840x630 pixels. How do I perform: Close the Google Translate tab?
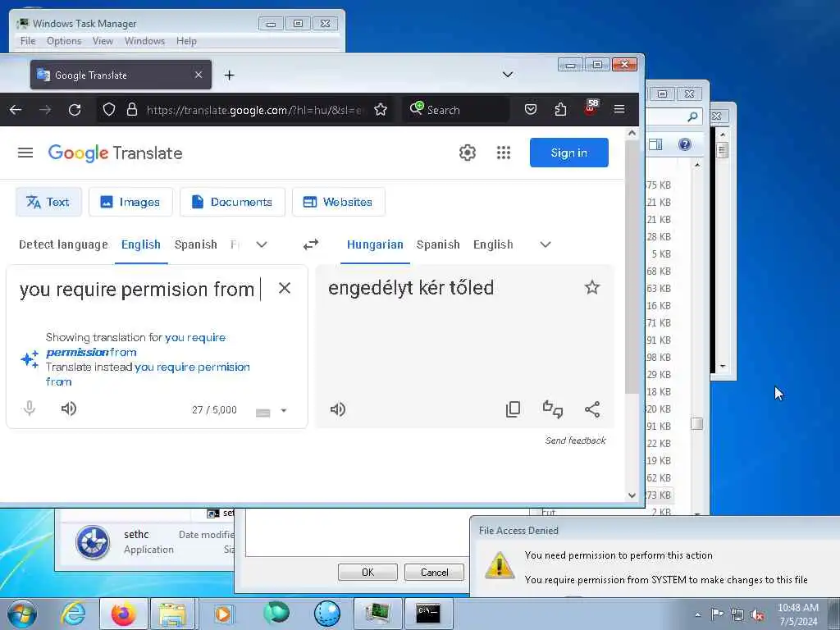199,75
